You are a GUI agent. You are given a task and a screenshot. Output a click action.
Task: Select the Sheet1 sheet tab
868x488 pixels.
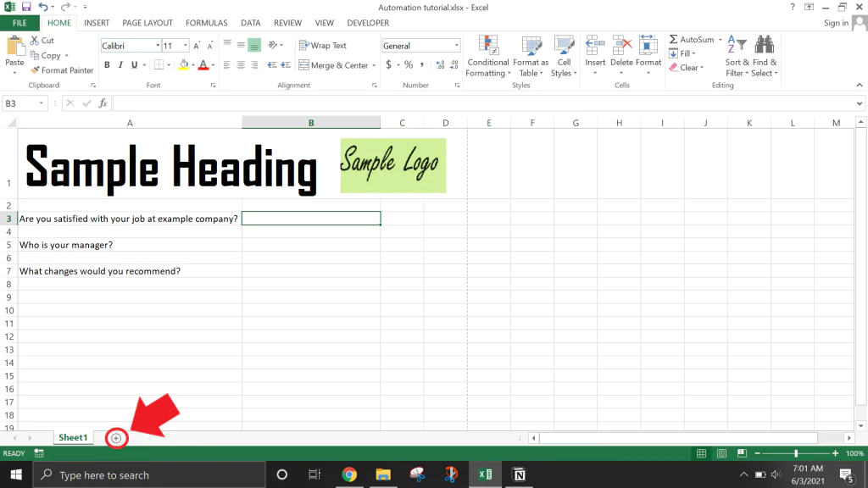(x=73, y=438)
